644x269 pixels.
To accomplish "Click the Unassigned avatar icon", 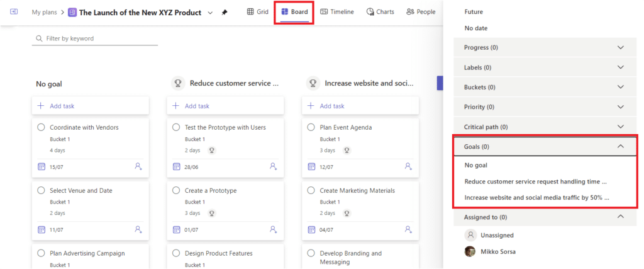I will [470, 235].
